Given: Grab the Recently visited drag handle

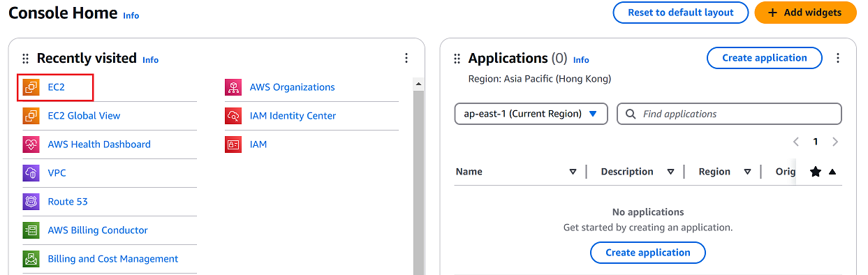Looking at the screenshot, I should tap(26, 59).
